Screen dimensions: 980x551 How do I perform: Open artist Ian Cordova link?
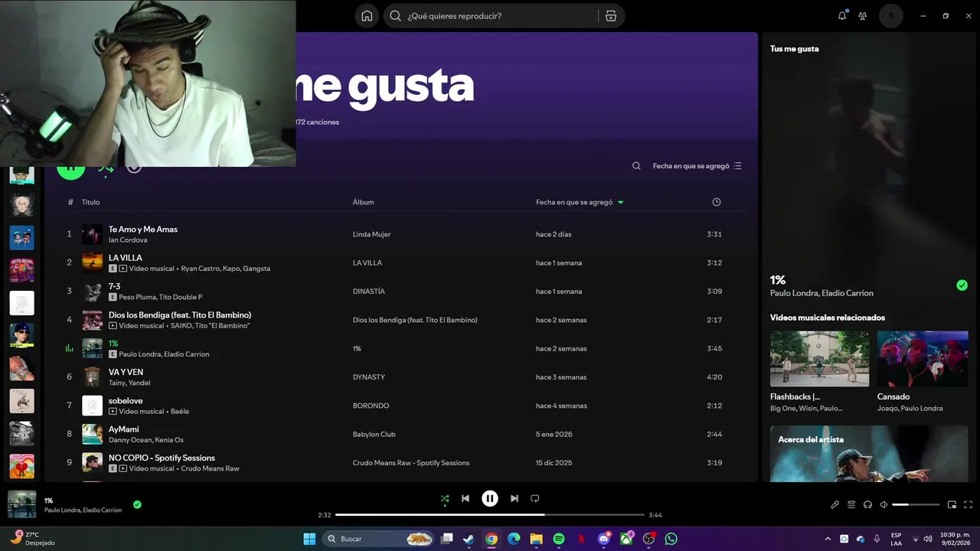tap(128, 240)
